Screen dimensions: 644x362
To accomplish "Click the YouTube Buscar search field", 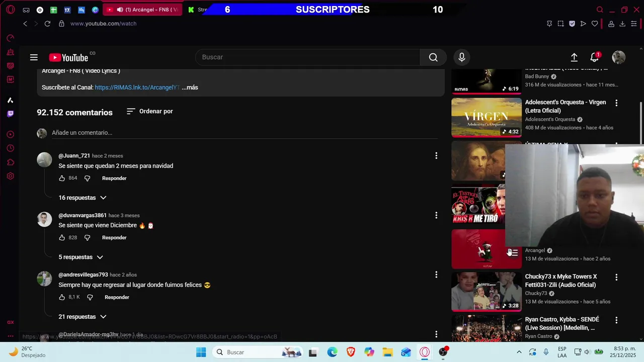I will point(308,57).
